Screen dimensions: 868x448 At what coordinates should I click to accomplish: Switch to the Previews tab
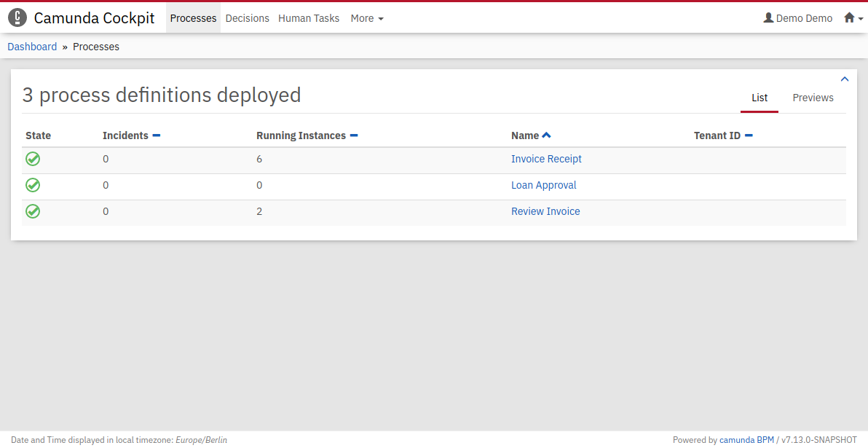click(813, 98)
